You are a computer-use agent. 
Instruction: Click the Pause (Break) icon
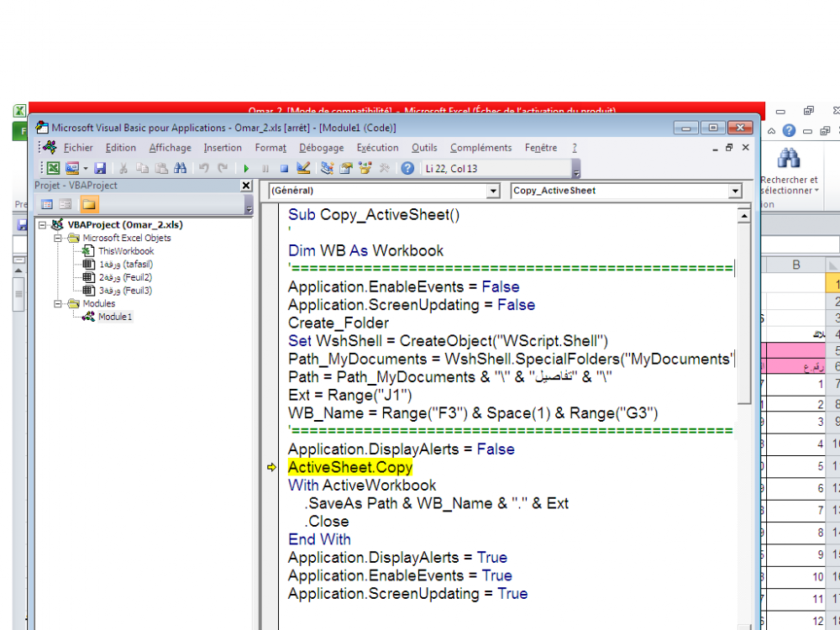pos(265,169)
